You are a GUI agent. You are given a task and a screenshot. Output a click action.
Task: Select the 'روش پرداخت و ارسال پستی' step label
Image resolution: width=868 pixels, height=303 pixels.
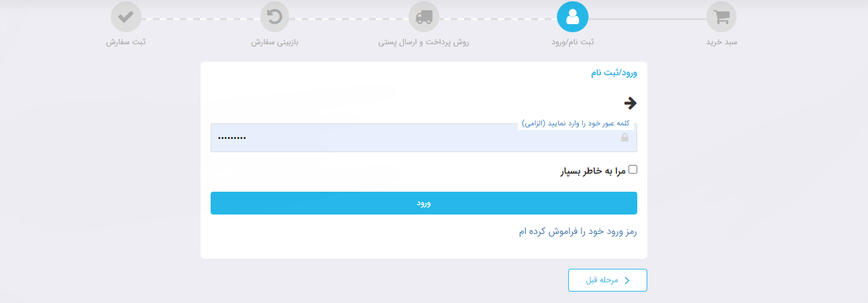coord(423,42)
